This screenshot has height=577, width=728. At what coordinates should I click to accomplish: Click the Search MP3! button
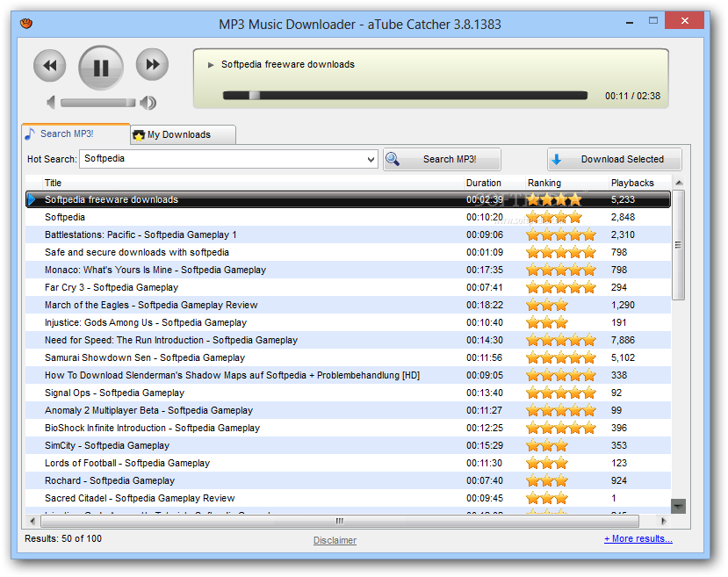[442, 159]
